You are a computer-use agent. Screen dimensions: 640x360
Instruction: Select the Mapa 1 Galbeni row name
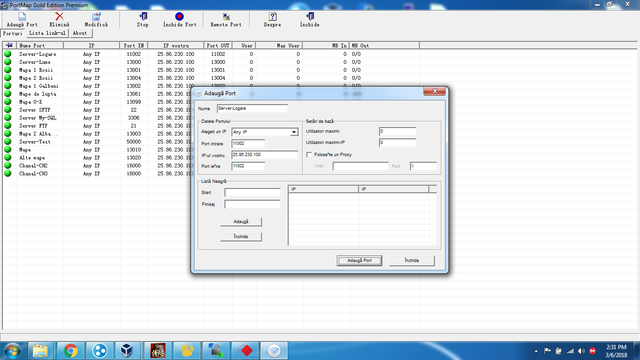(x=39, y=86)
